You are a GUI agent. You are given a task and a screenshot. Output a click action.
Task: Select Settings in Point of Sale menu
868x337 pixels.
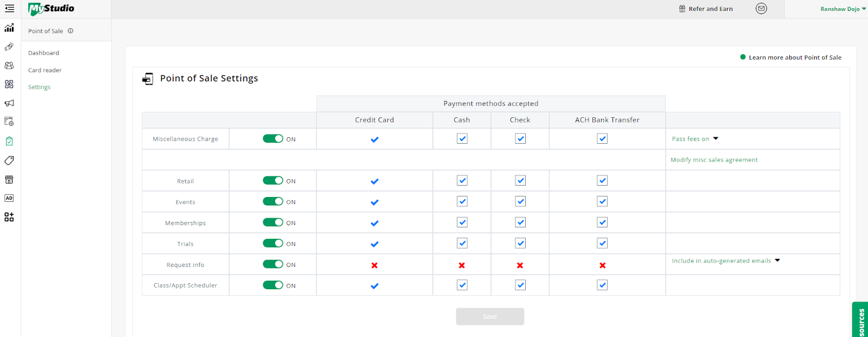pyautogui.click(x=39, y=87)
